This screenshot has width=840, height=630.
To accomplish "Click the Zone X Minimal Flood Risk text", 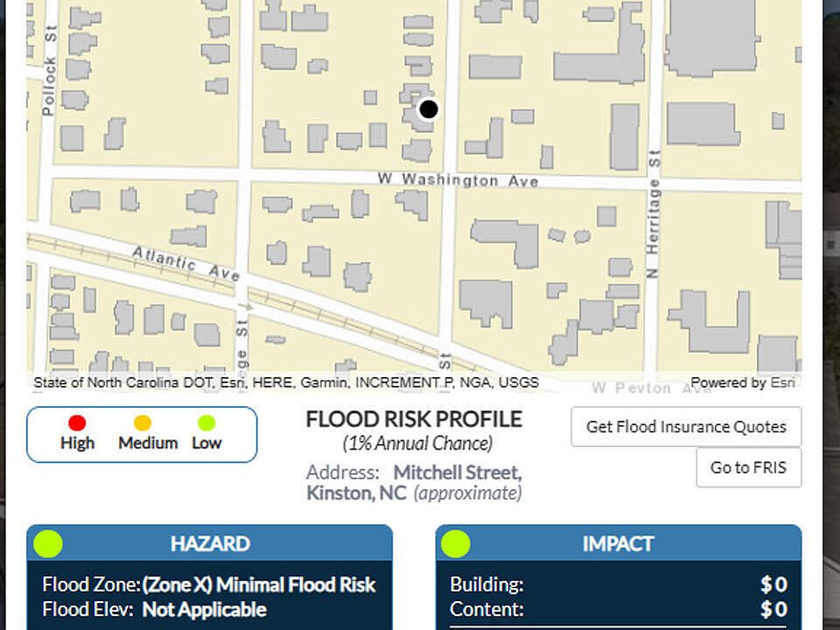I will pos(259,584).
